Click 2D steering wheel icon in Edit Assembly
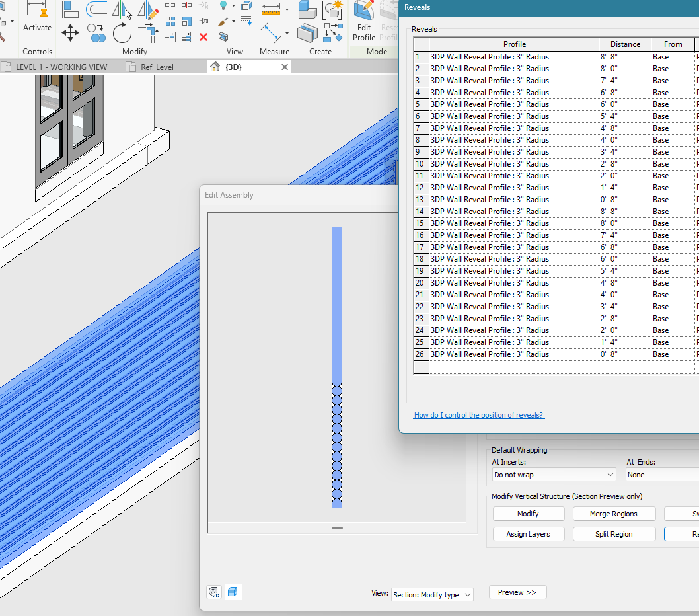 tap(214, 592)
